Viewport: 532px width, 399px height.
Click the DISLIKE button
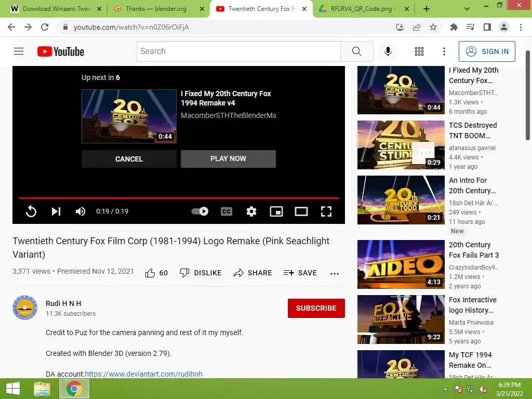pos(201,273)
